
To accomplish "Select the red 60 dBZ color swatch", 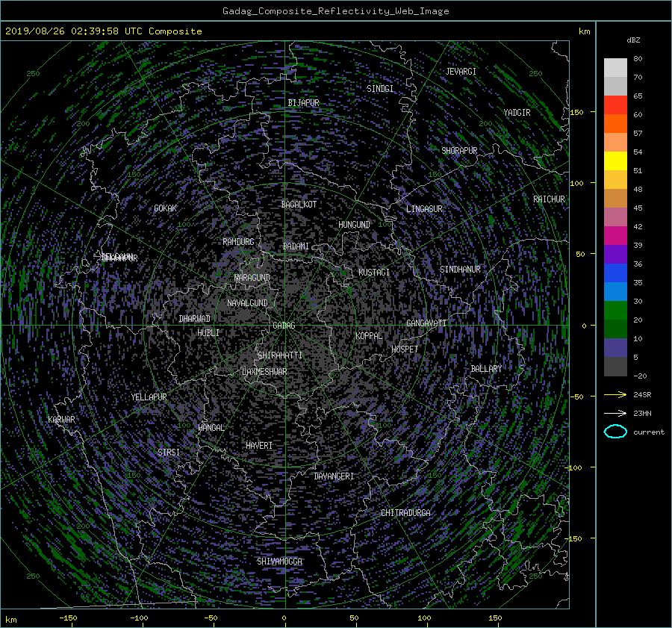I will pos(615,105).
